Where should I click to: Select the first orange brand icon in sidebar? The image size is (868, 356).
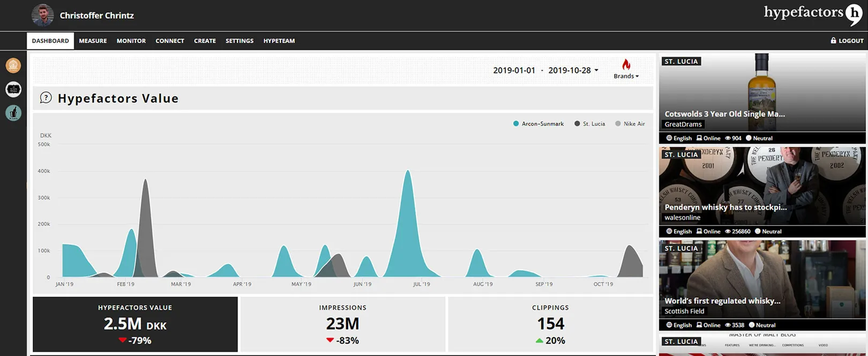13,65
